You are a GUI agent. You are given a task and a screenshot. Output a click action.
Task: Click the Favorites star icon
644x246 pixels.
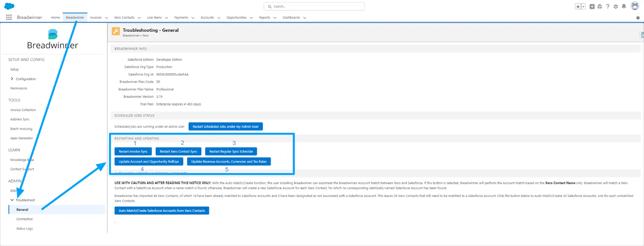tap(578, 6)
